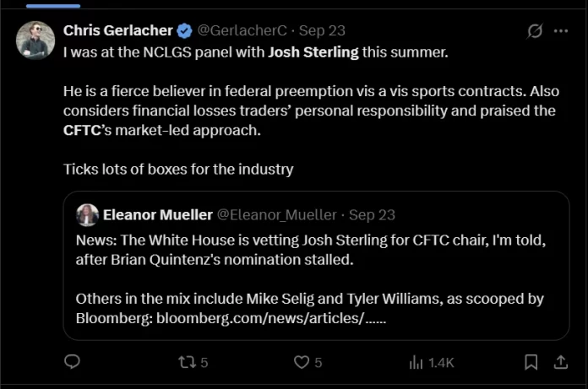Click the repost icon
Screen dimensions: 588x389
click(x=188, y=362)
